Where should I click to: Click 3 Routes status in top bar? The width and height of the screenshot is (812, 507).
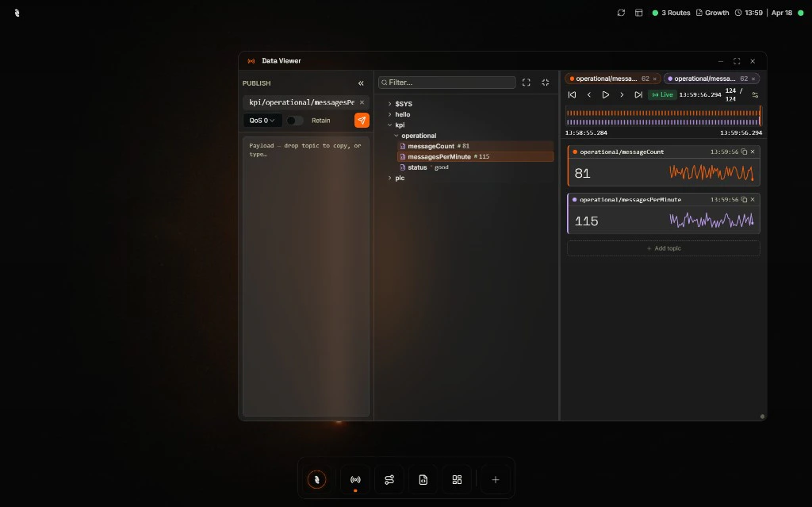coord(671,13)
